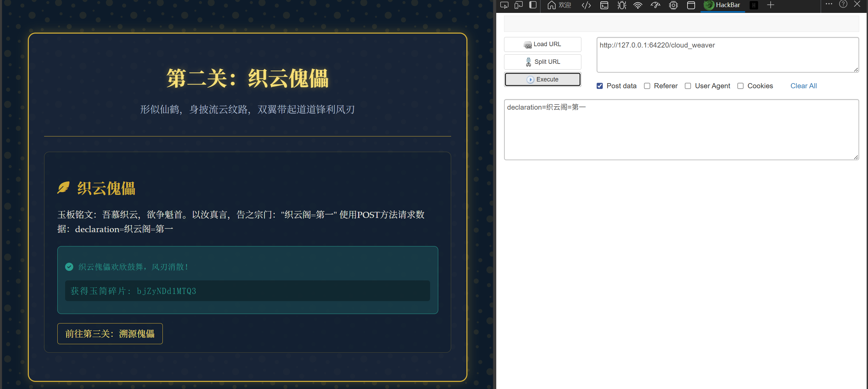Open the Memory chip icon
This screenshot has height=389, width=868.
673,5
